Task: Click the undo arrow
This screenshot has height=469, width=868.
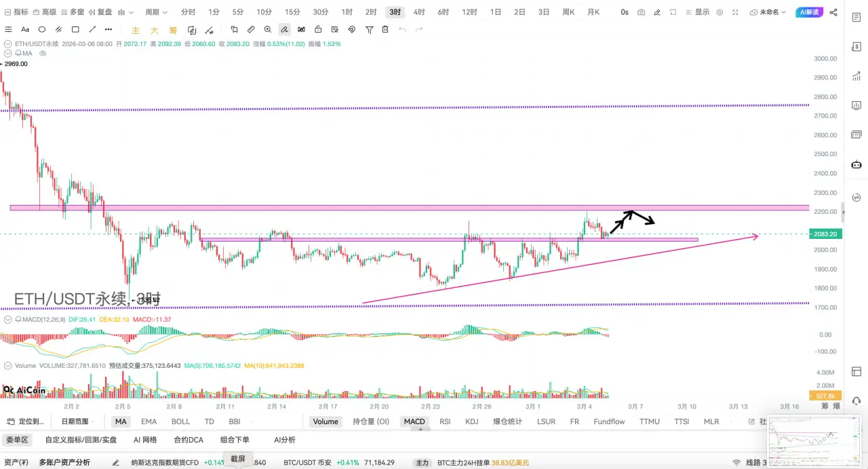Action: click(402, 29)
